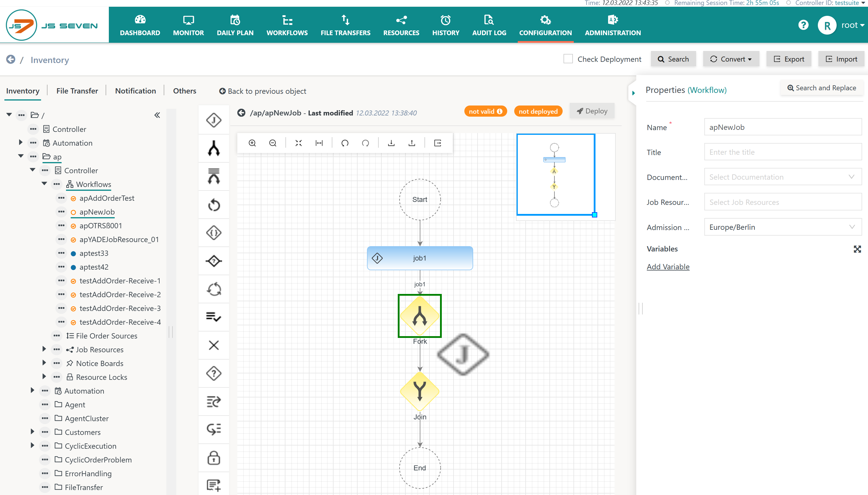Switch to the File Transfer tab
Image resolution: width=868 pixels, height=495 pixels.
coord(77,91)
